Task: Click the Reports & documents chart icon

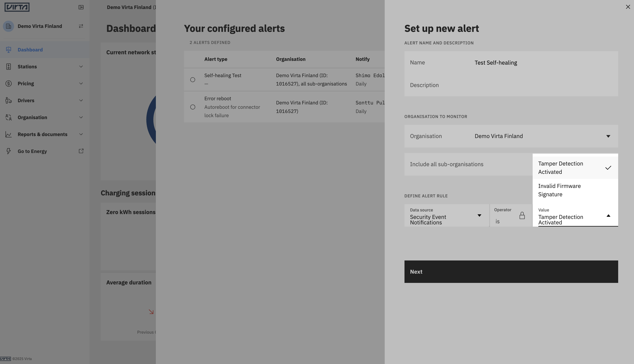Action: tap(9, 134)
